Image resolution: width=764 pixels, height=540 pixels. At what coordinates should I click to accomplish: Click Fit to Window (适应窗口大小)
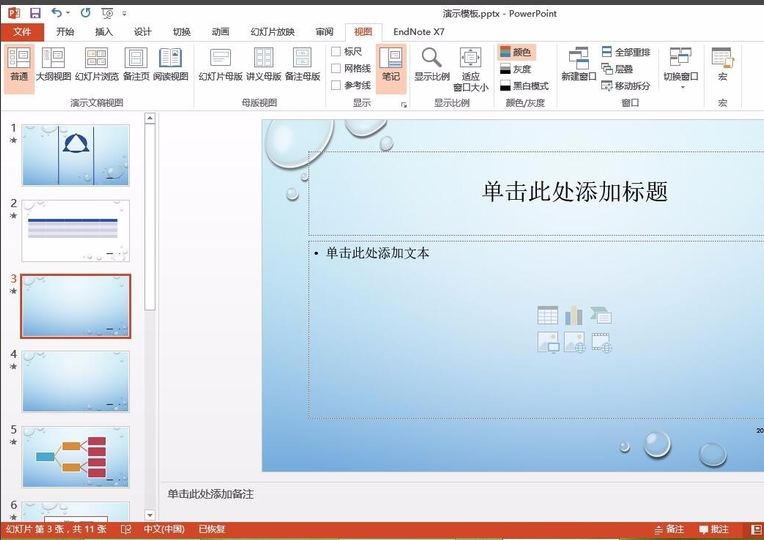pyautogui.click(x=470, y=69)
